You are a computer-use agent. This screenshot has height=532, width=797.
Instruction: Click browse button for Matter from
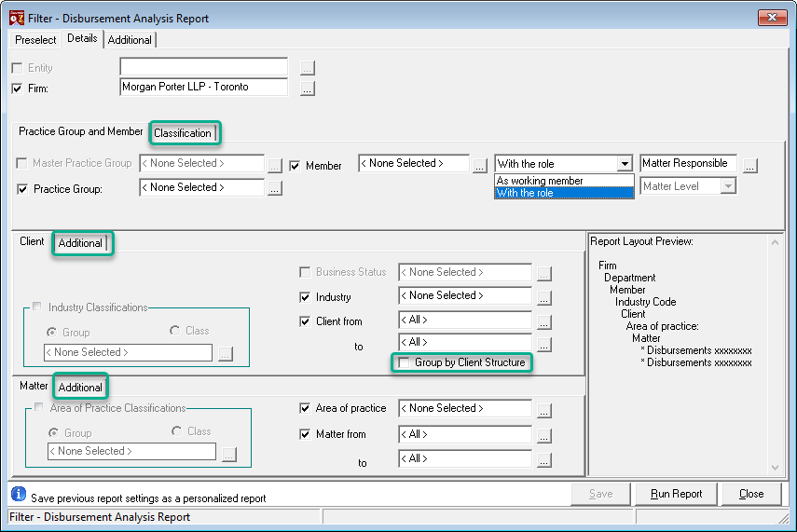[x=543, y=435]
